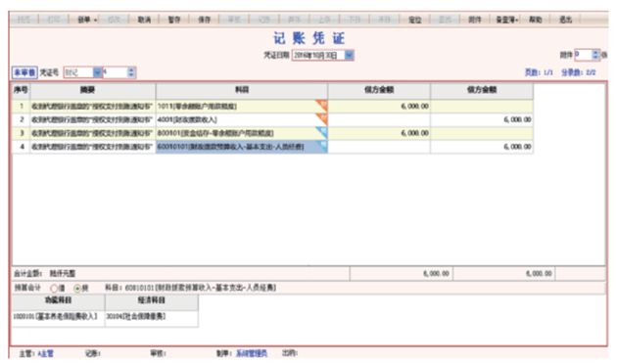The height and width of the screenshot is (364, 617).
Task: Click the 帮助 toolbar button
Action: 535,20
